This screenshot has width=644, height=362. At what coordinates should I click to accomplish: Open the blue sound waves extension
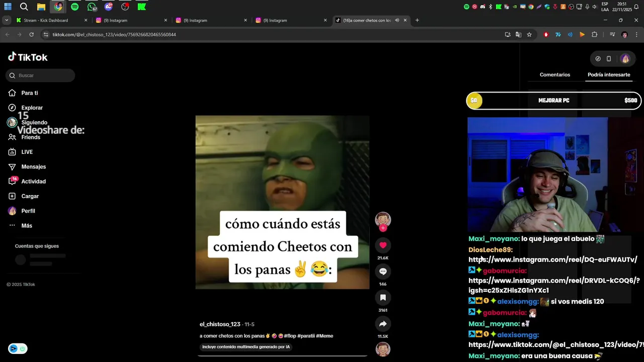point(570,35)
